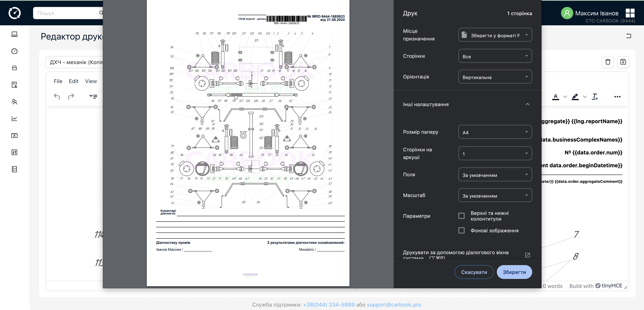
Task: Click the Пошук search field
Action: pyautogui.click(x=68, y=13)
